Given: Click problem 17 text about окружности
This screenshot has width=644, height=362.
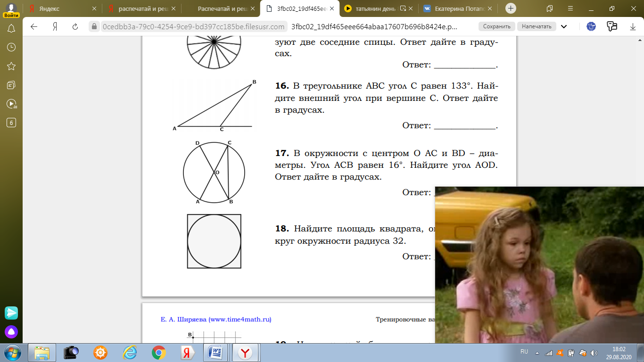Looking at the screenshot, I should click(x=387, y=165).
